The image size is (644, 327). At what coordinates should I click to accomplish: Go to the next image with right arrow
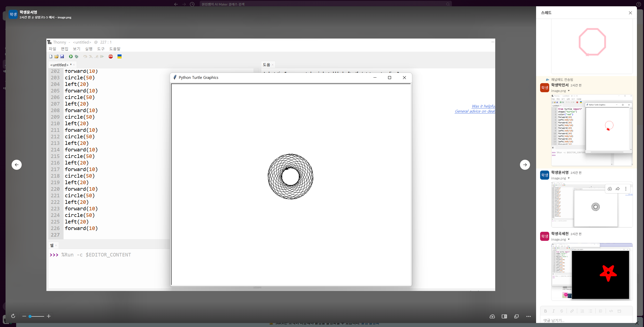coord(525,165)
